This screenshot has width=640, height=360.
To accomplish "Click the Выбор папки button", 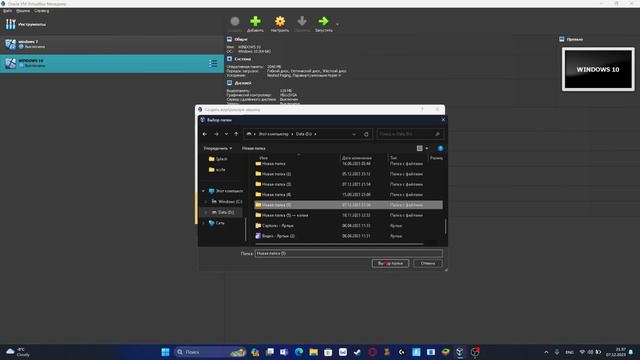I will click(x=390, y=263).
